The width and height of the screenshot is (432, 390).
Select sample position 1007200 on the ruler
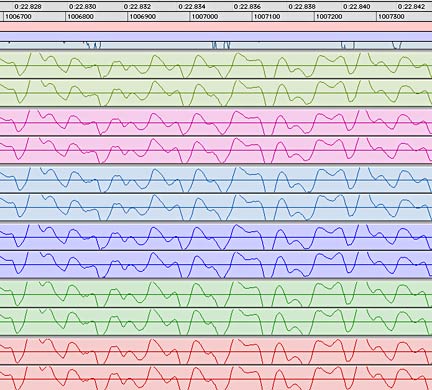click(x=329, y=17)
